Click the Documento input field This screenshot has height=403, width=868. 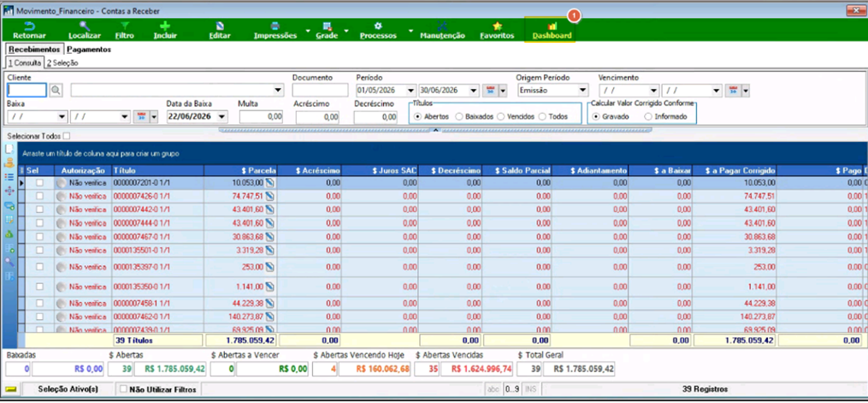320,90
